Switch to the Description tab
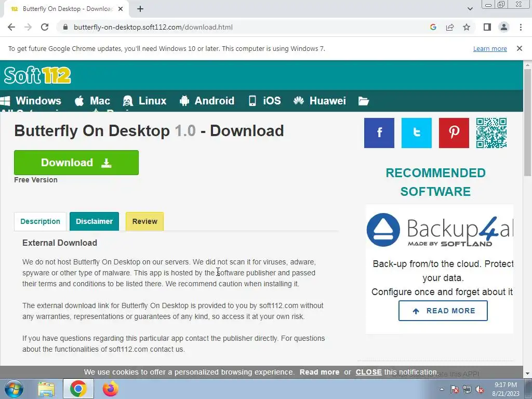The image size is (532, 399). (40, 221)
